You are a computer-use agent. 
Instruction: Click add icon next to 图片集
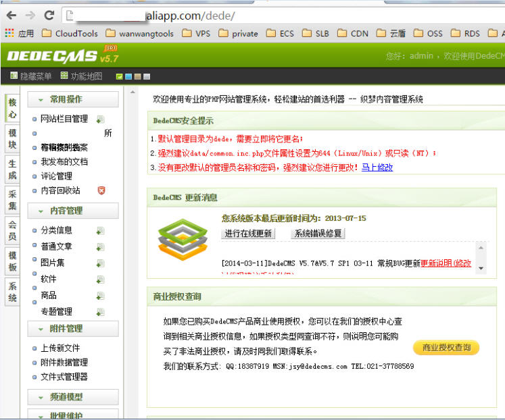101,263
